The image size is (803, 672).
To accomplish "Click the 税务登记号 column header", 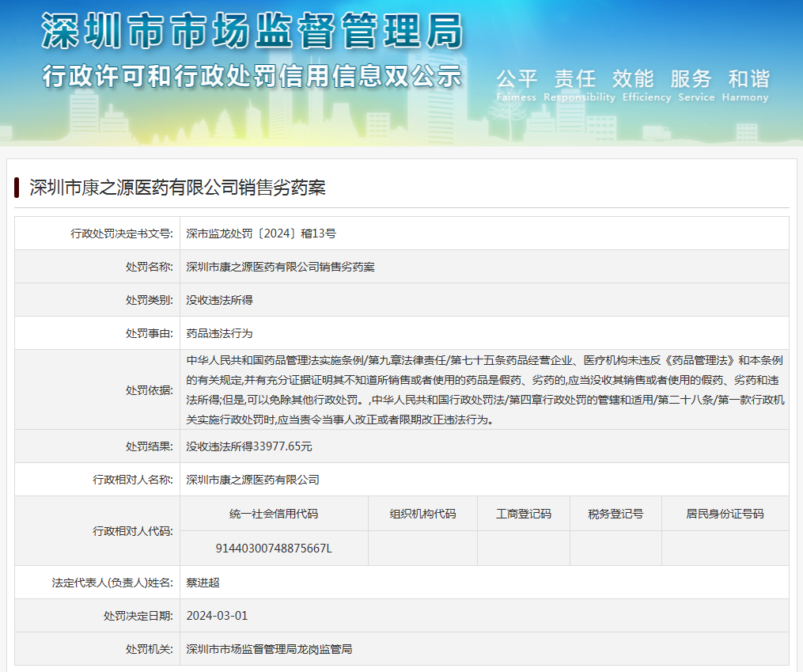I will pos(616,514).
